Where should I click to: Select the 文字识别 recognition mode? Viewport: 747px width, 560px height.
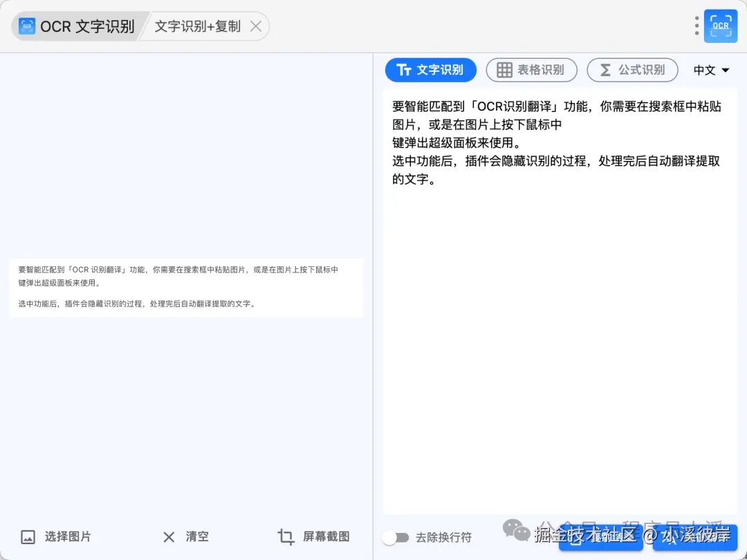(x=430, y=70)
